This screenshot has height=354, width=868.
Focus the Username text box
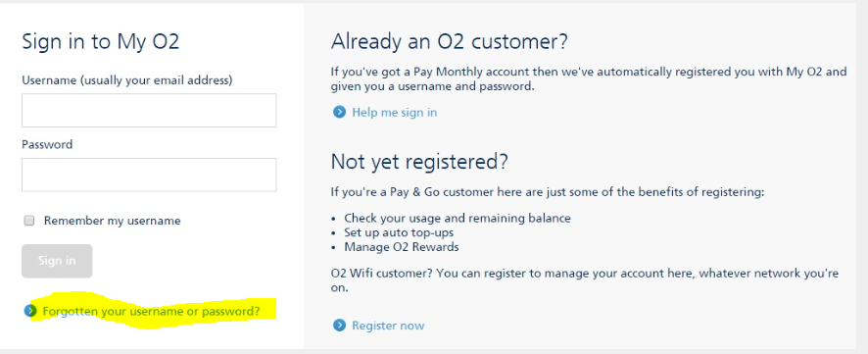pyautogui.click(x=149, y=110)
